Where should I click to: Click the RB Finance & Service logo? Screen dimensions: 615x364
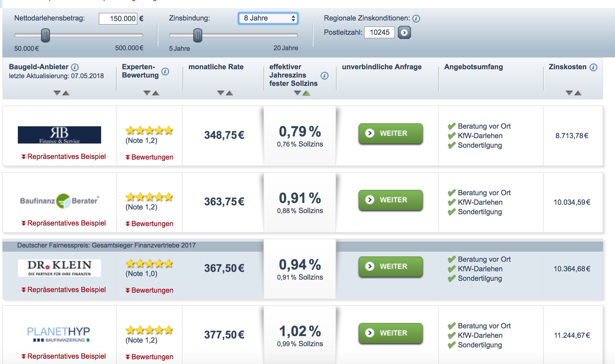[59, 135]
